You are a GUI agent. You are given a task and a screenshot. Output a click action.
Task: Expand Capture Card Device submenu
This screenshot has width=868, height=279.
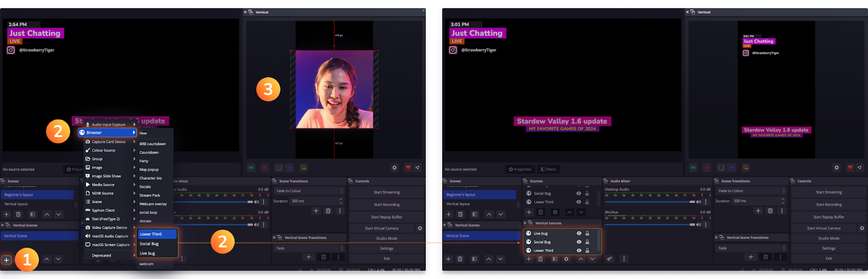click(x=109, y=142)
